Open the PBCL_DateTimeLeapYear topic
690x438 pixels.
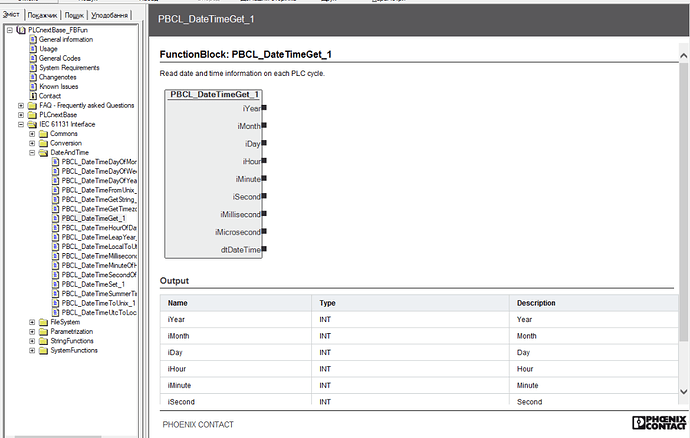pos(99,237)
